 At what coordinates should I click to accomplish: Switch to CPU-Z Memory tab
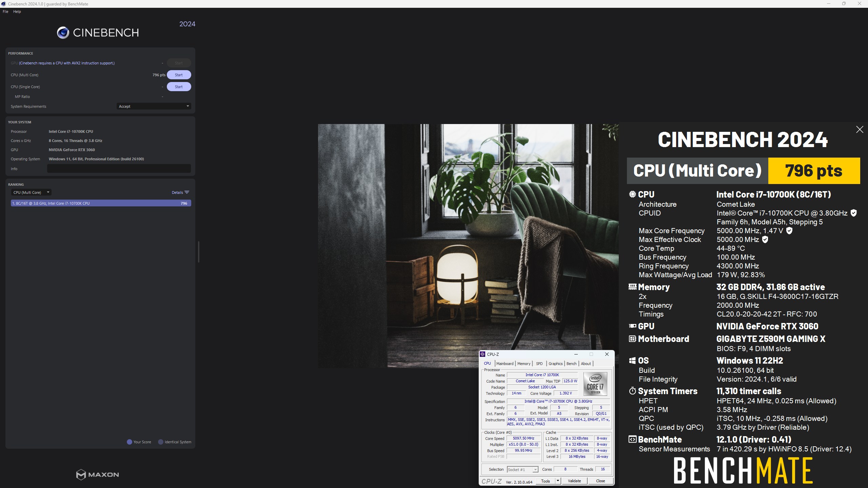click(x=524, y=364)
